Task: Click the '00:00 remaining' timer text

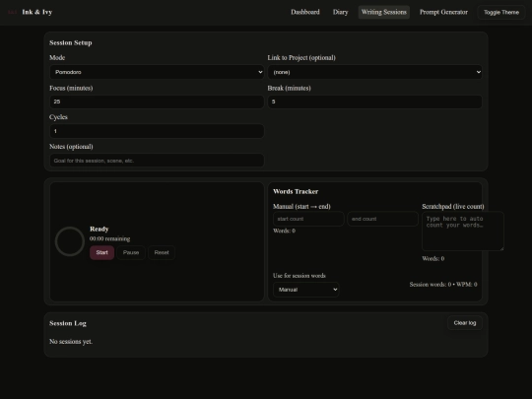Action: click(110, 238)
